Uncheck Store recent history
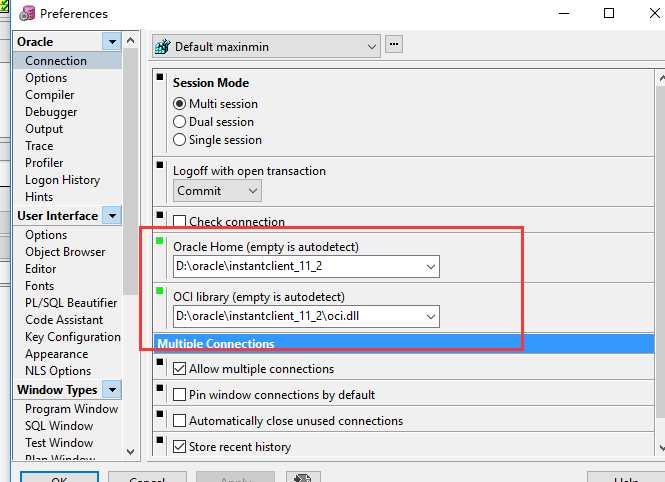 (x=179, y=446)
